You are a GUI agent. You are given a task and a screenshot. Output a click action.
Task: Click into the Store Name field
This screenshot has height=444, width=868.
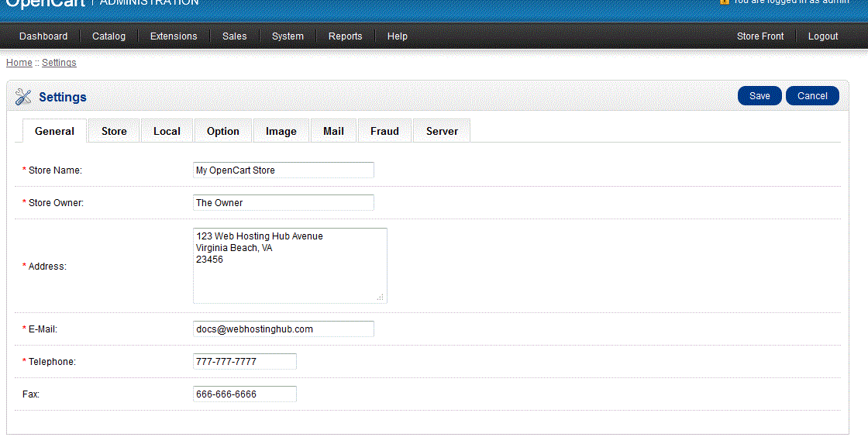point(283,170)
